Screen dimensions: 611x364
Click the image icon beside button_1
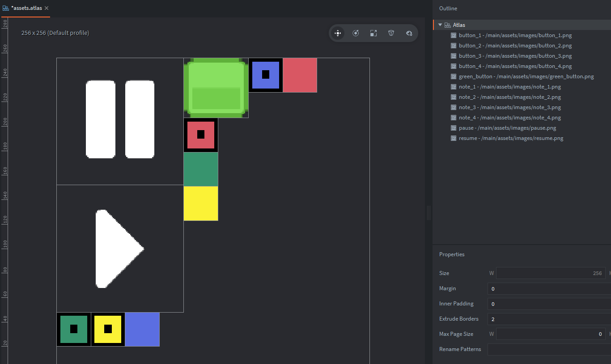pos(454,35)
